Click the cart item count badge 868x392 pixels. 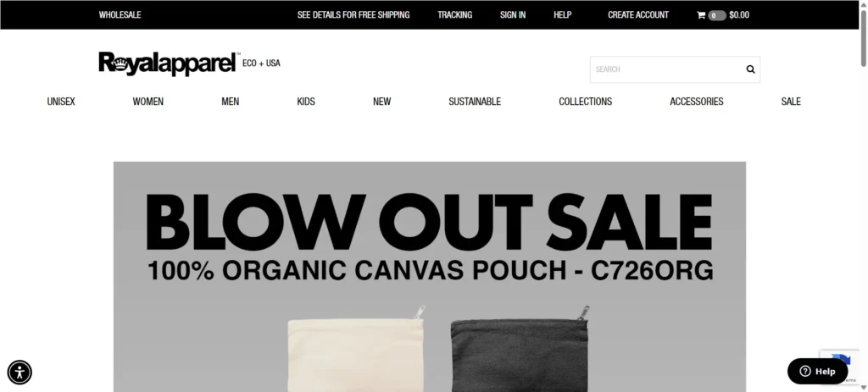point(716,15)
